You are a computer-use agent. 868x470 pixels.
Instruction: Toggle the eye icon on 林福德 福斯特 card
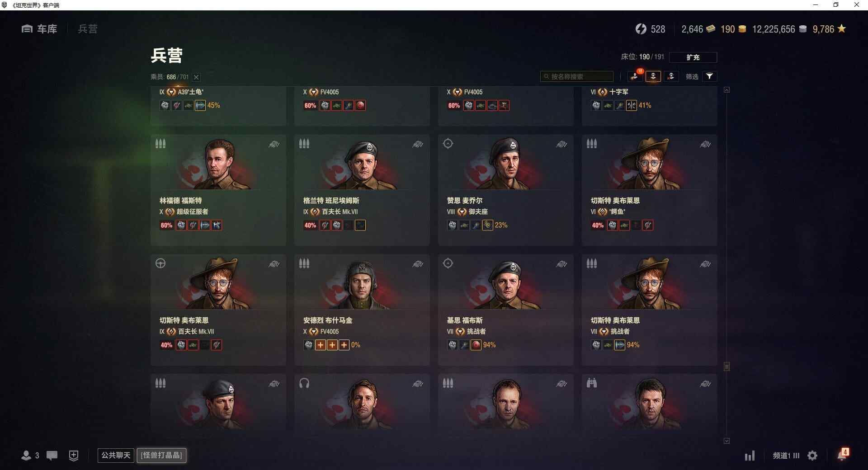click(x=274, y=144)
